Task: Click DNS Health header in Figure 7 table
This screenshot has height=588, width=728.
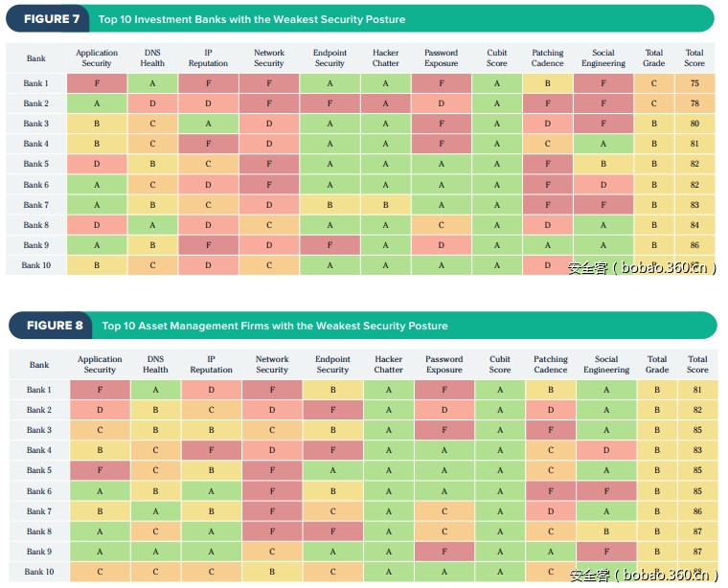Action: tap(153, 58)
